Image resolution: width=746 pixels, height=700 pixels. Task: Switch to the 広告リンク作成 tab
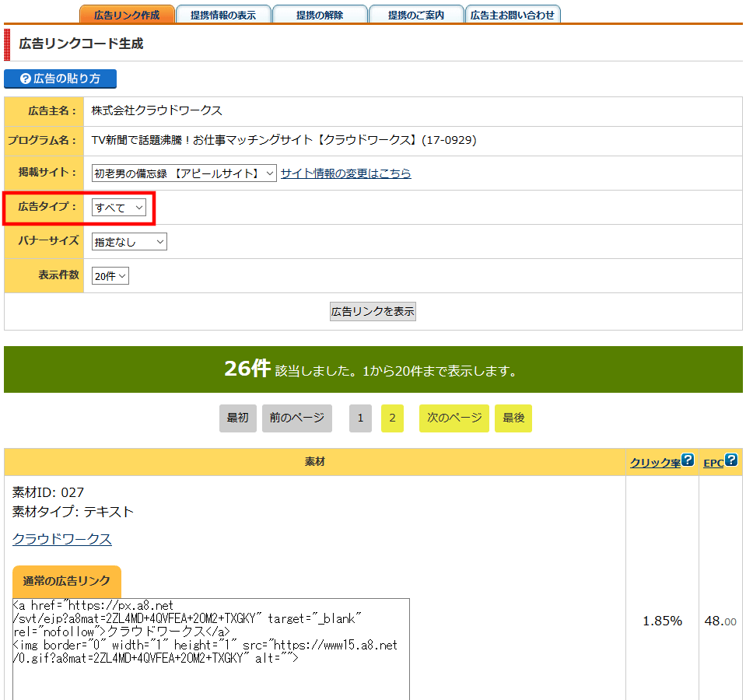click(x=127, y=14)
